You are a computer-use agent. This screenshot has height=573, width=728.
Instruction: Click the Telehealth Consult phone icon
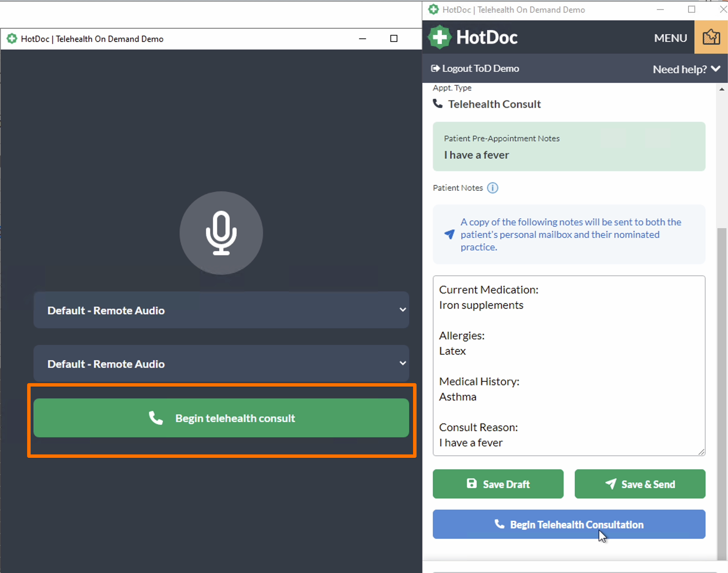point(438,104)
